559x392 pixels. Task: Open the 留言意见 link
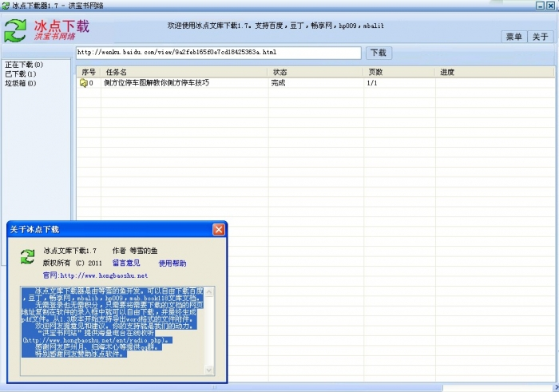[x=126, y=263]
